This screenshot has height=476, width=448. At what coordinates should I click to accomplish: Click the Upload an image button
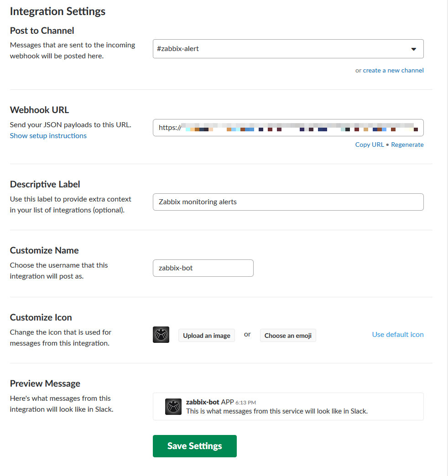(207, 336)
